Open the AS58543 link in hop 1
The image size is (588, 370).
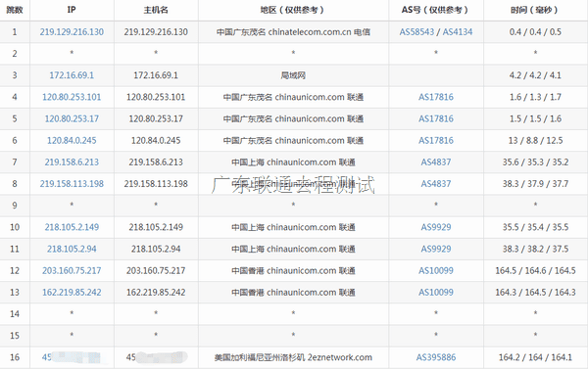point(416,32)
